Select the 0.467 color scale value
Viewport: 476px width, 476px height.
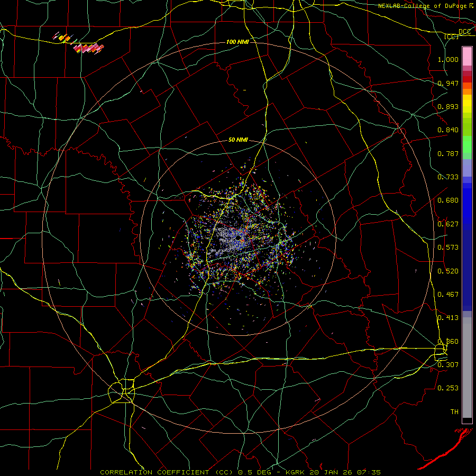(x=448, y=295)
